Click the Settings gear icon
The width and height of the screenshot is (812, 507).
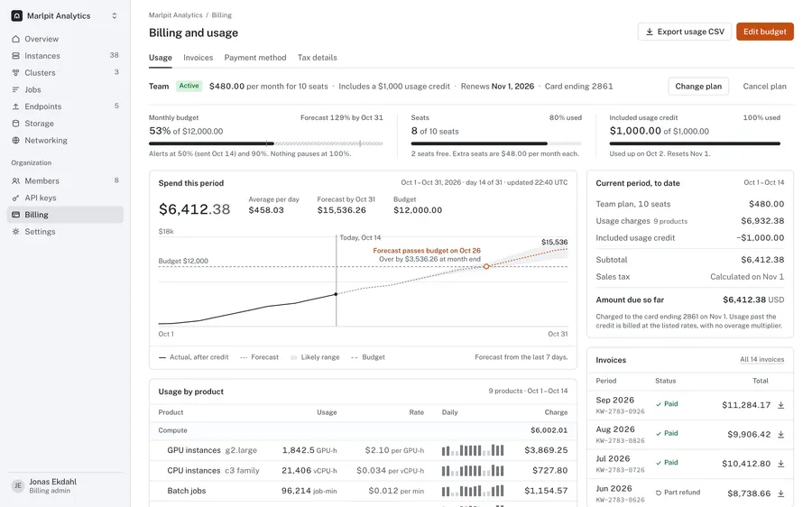[x=15, y=232]
